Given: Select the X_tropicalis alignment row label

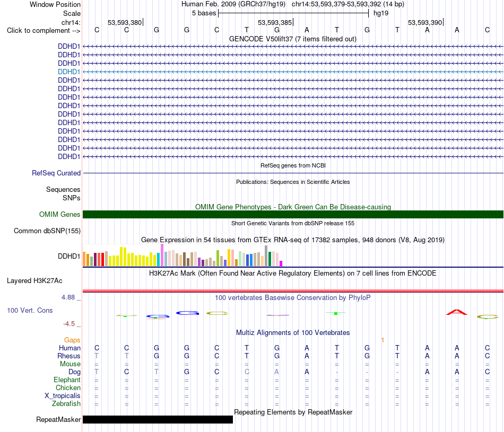Looking at the screenshot, I should pyautogui.click(x=63, y=396).
